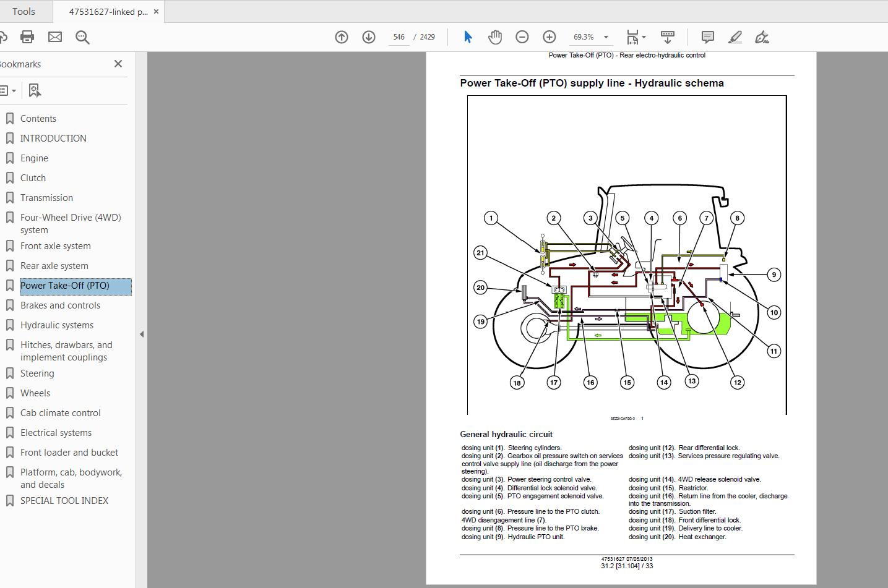Select the Hydraulic systems bookmark
Screen dimensions: 888x588
(x=57, y=325)
